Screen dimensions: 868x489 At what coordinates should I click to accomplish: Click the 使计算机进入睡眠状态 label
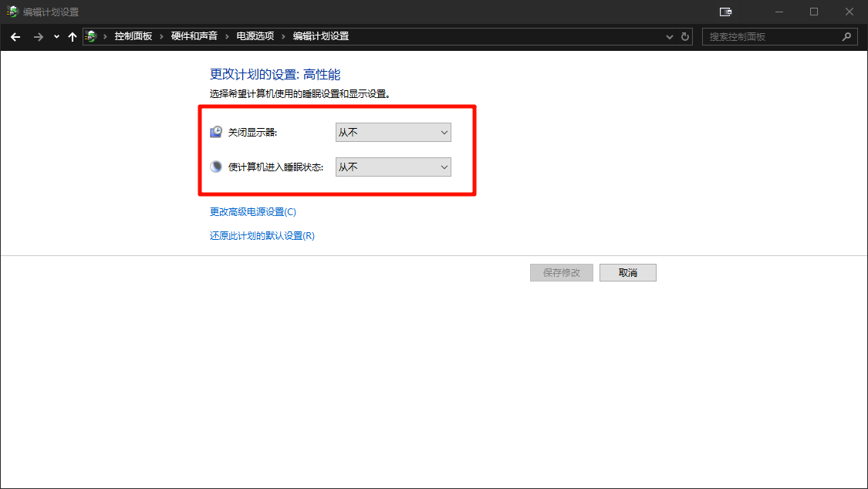coord(275,167)
